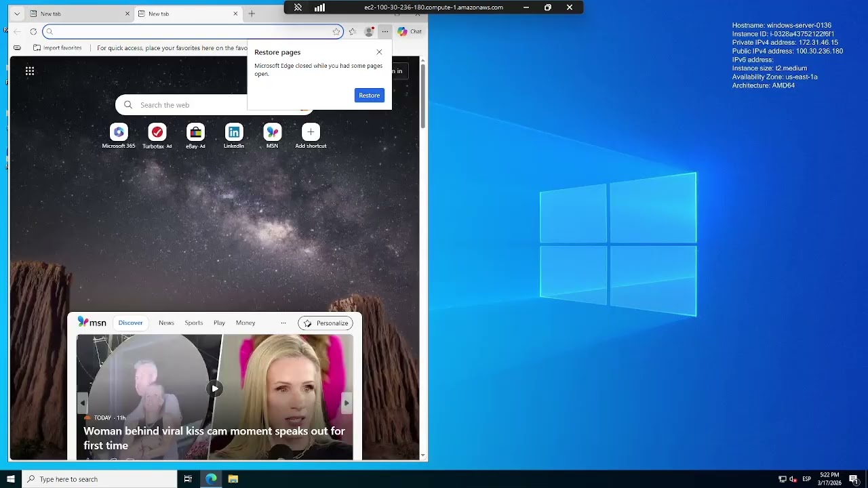Open the Money feed tab
868x488 pixels.
(x=245, y=323)
